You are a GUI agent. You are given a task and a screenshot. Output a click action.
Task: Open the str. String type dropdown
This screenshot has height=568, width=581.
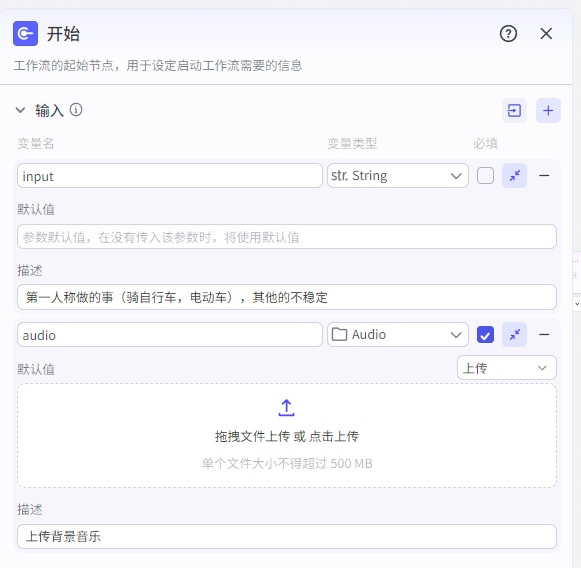point(398,176)
